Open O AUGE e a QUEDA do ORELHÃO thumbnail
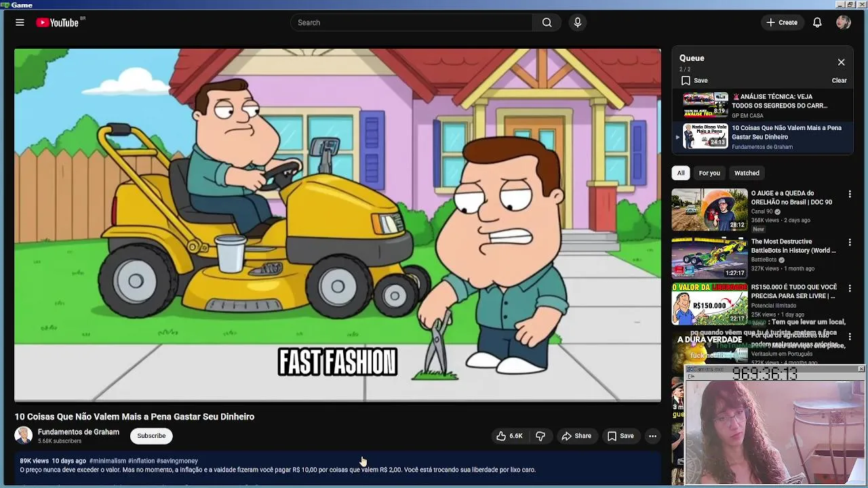 click(x=709, y=209)
